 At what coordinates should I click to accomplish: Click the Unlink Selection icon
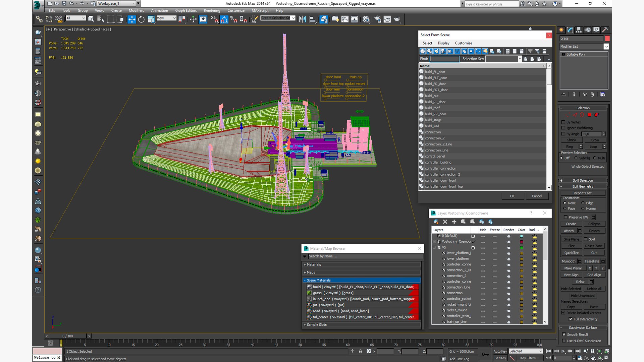[49, 19]
